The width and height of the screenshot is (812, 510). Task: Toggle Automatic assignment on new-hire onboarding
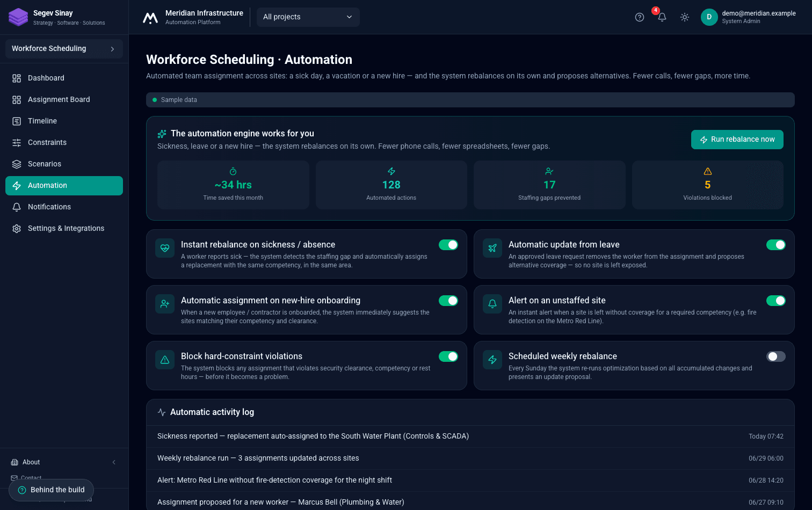coord(448,301)
